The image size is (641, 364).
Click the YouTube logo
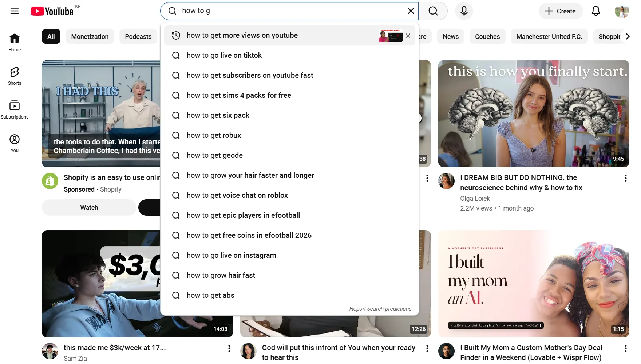click(x=52, y=11)
